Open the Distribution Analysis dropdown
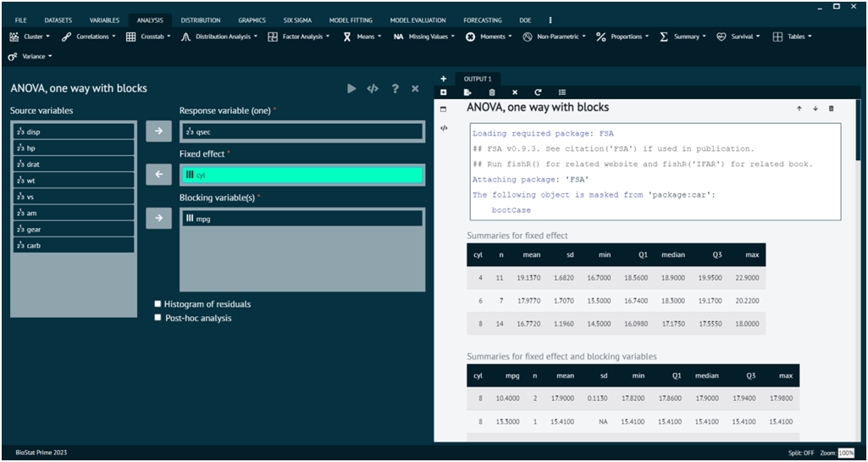The width and height of the screenshot is (868, 462). coord(220,36)
